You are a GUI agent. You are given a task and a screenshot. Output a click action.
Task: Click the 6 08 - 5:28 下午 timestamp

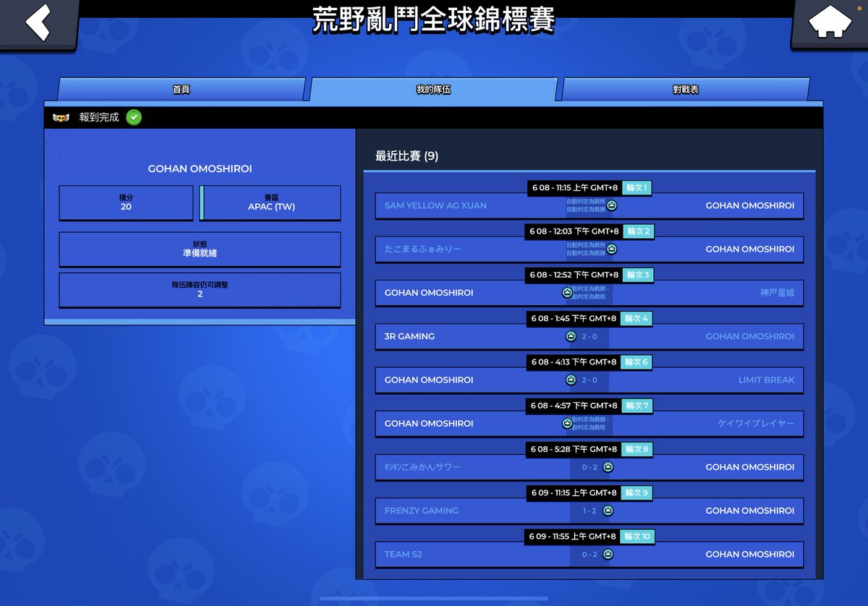point(574,449)
